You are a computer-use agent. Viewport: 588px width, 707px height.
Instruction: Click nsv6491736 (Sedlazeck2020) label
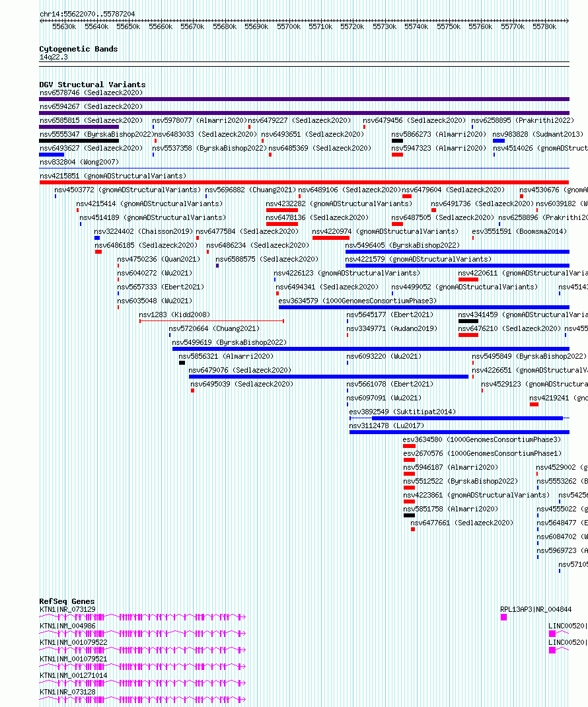tap(482, 204)
